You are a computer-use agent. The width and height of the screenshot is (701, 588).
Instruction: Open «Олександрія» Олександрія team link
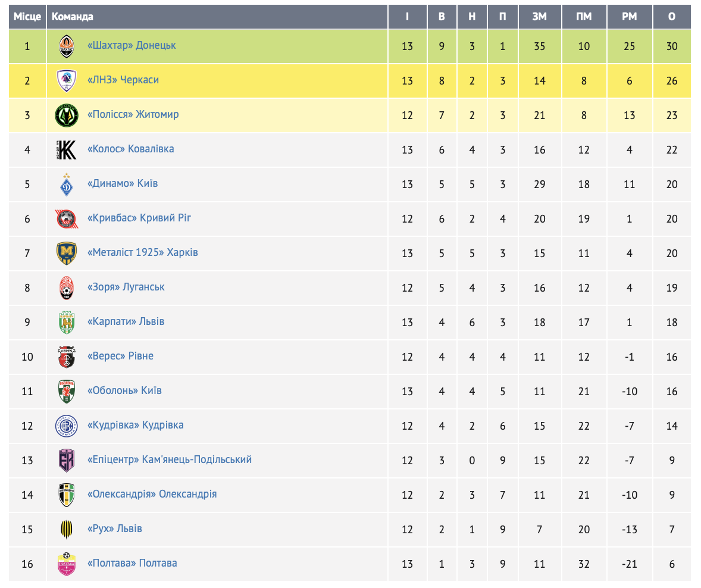pos(152,494)
